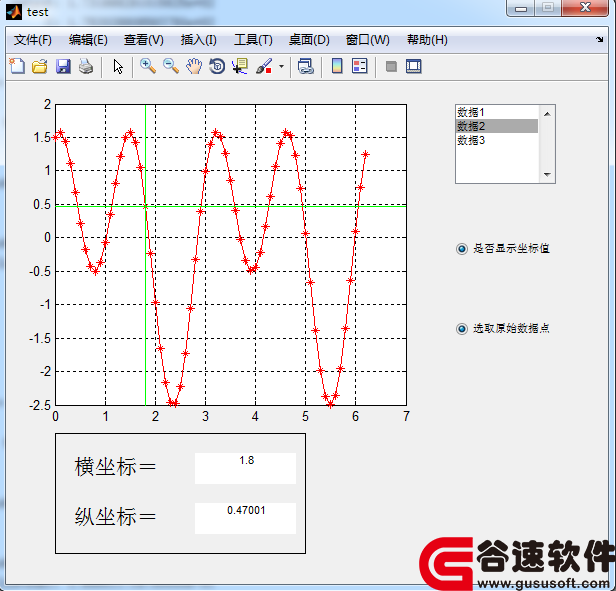Click the 纵坐标 value field showing 0.47001
616x591 pixels.
(x=245, y=518)
